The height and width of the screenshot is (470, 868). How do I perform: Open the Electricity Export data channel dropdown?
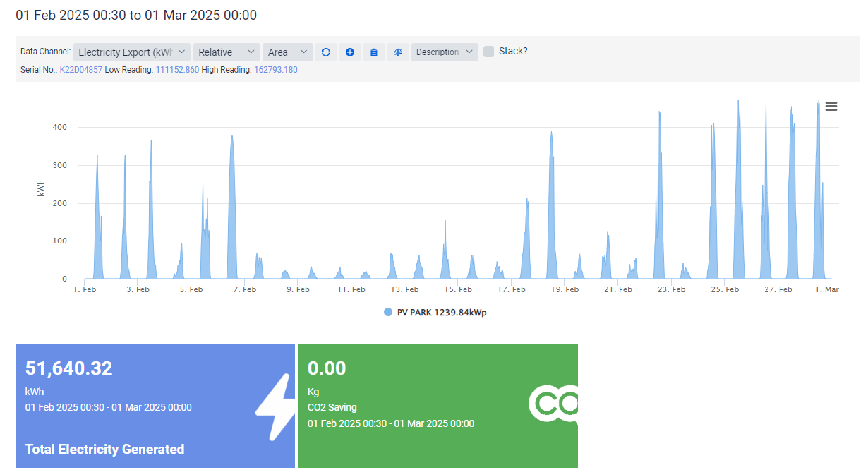(x=132, y=52)
